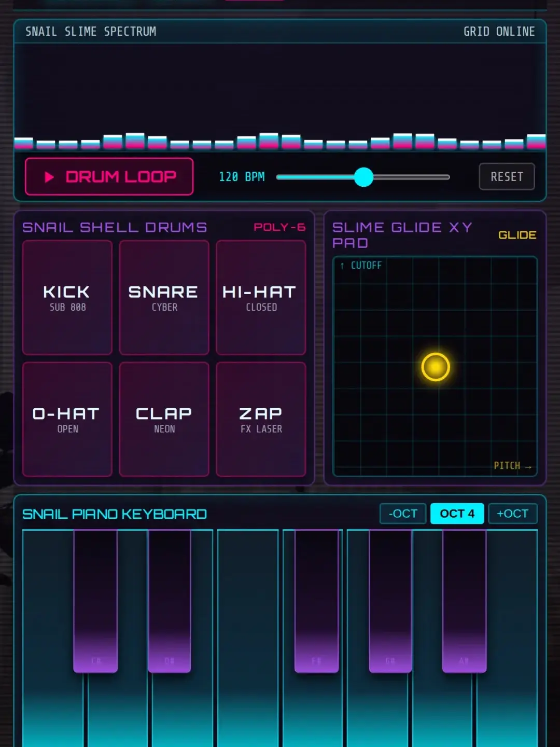This screenshot has width=560, height=747.
Task: Click the BPM tempo slider handle
Action: [x=363, y=177]
